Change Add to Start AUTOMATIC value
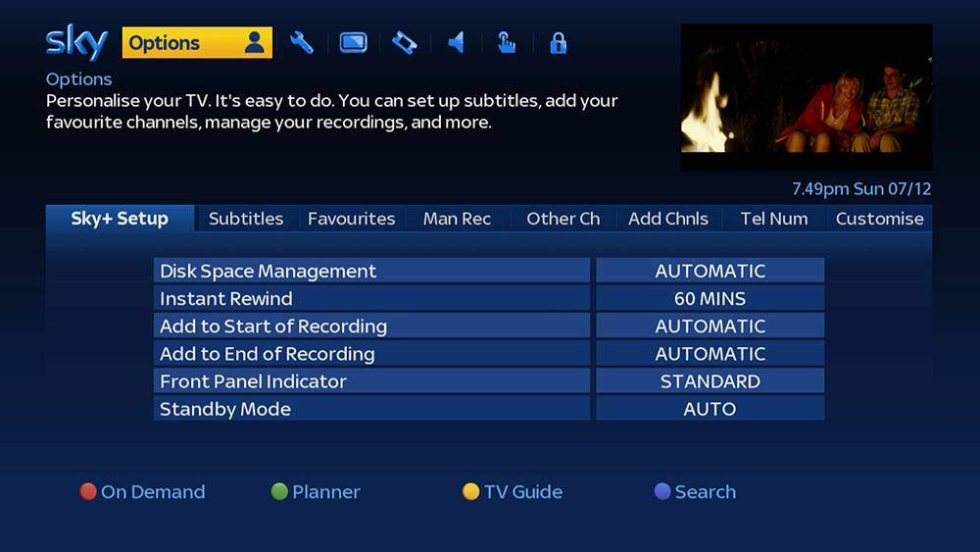This screenshot has height=552, width=980. (x=710, y=326)
